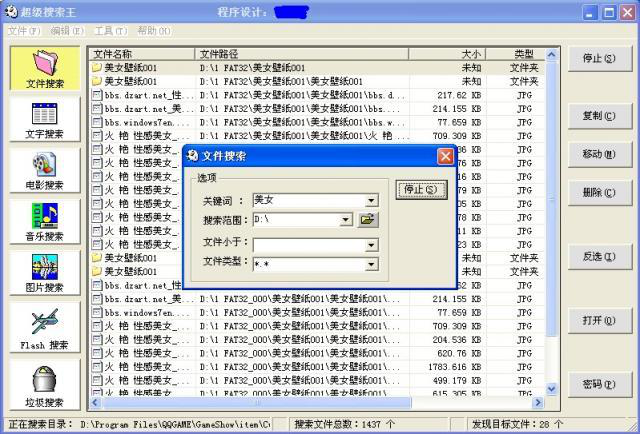Image resolution: width=640 pixels, height=434 pixels.
Task: Stop search with dialog's 停止(S) button
Action: pos(421,189)
